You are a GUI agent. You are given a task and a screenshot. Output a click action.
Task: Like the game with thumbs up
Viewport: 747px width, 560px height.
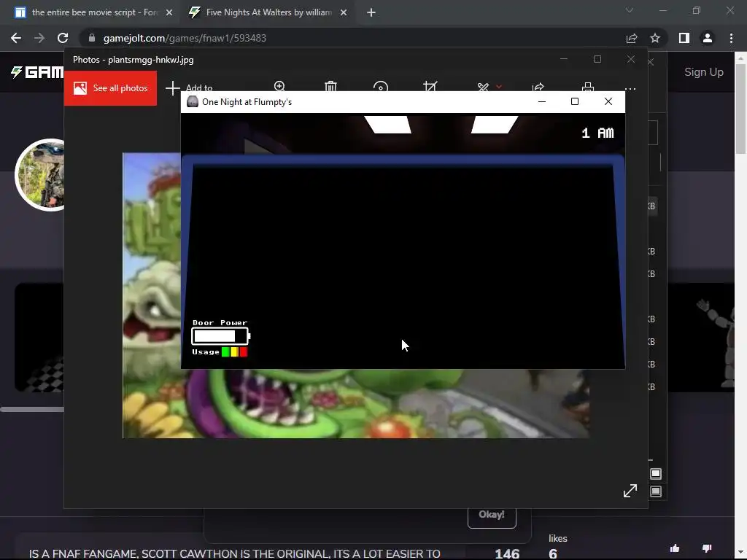tap(675, 548)
